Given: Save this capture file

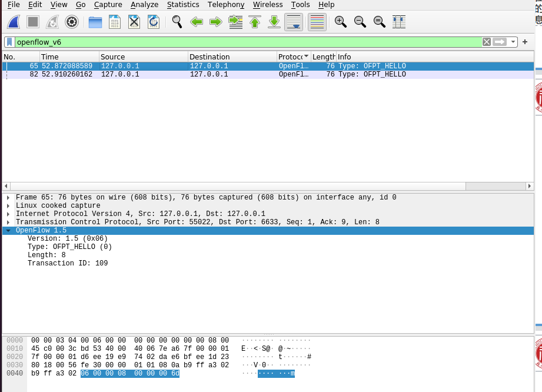Looking at the screenshot, I should point(114,22).
